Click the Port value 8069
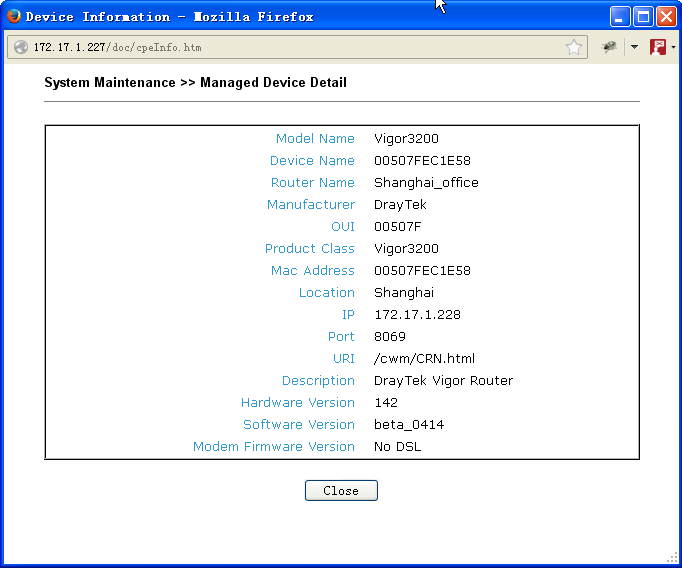682x568 pixels. point(390,337)
